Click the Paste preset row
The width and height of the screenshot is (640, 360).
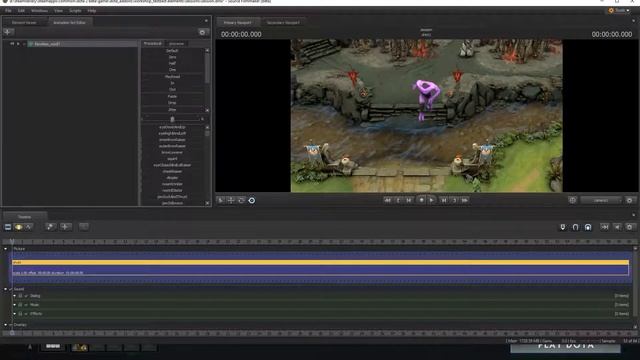click(x=172, y=96)
